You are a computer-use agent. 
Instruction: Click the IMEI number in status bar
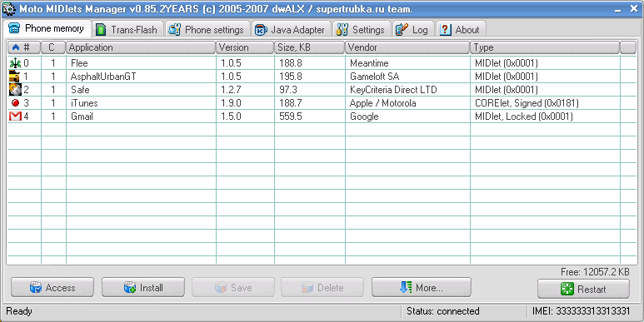(x=581, y=311)
